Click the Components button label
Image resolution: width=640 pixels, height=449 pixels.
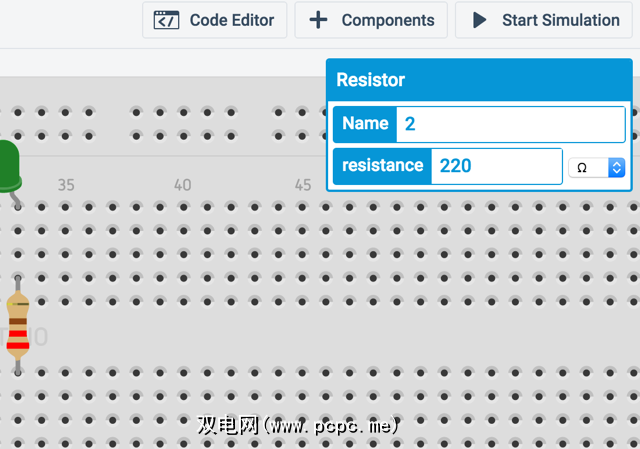[388, 20]
